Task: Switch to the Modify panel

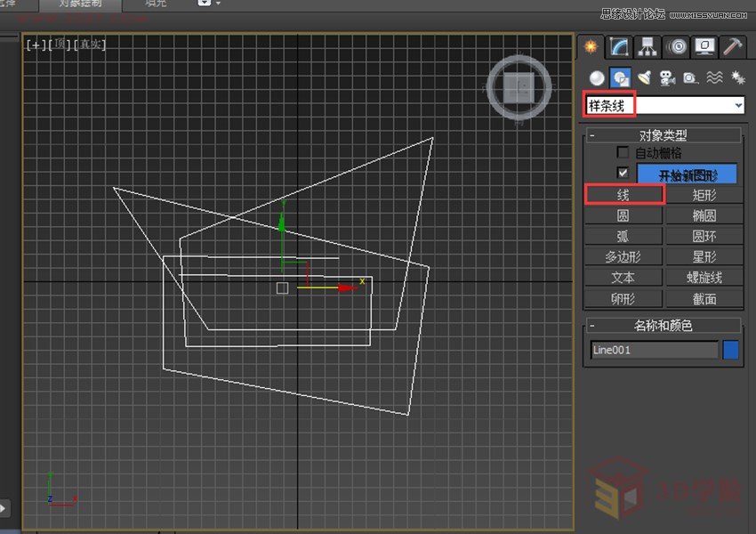Action: tap(617, 46)
